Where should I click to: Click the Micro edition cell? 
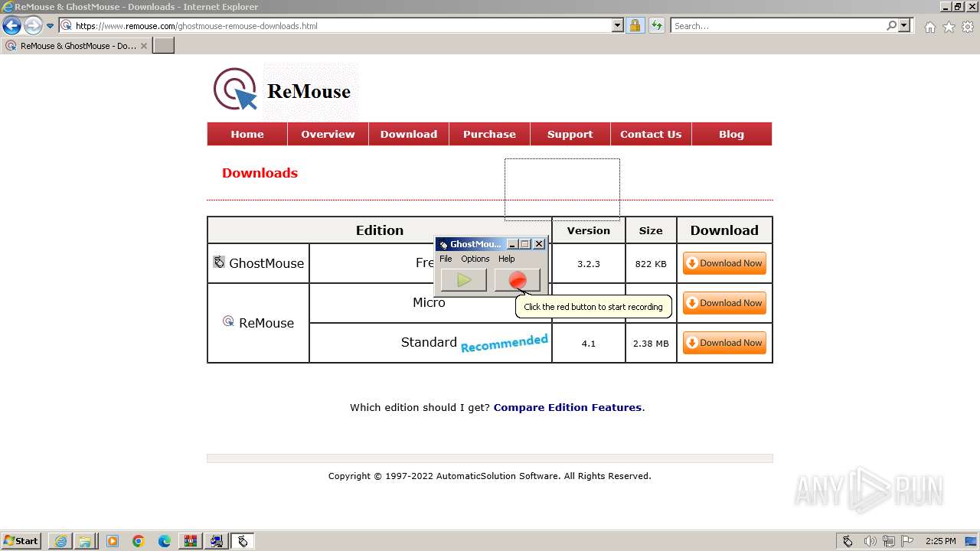pyautogui.click(x=430, y=303)
